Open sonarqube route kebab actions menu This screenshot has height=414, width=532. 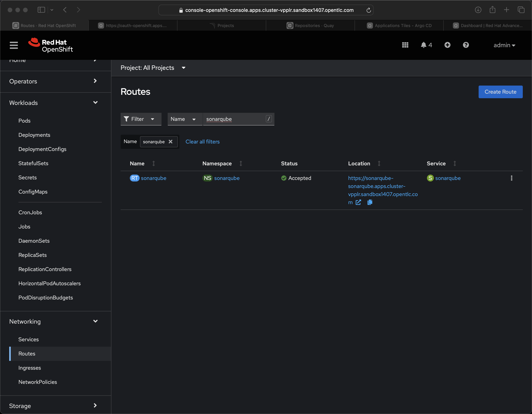511,178
